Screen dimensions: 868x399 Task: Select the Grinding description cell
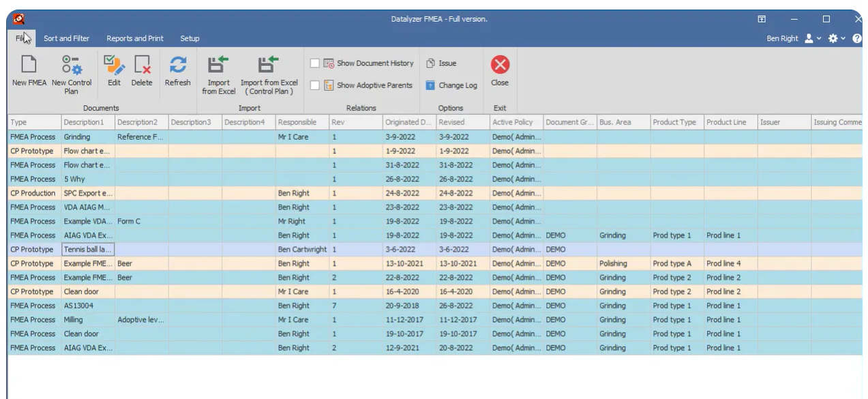tap(89, 137)
